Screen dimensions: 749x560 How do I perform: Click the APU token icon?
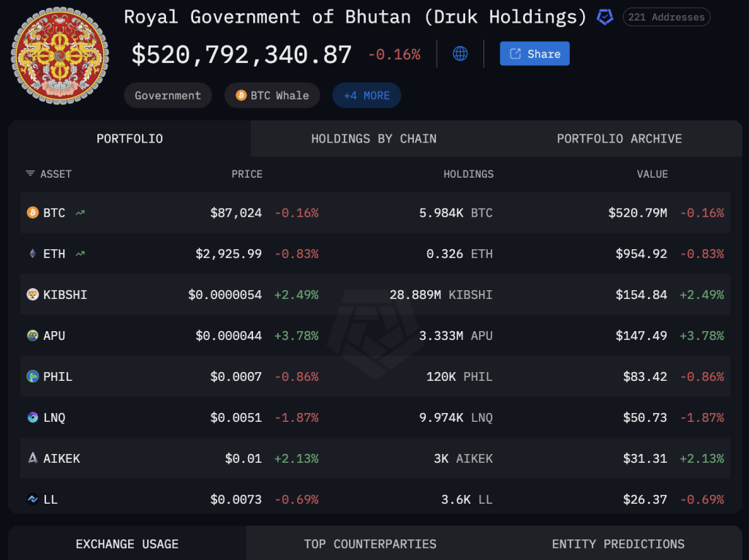[x=32, y=336]
